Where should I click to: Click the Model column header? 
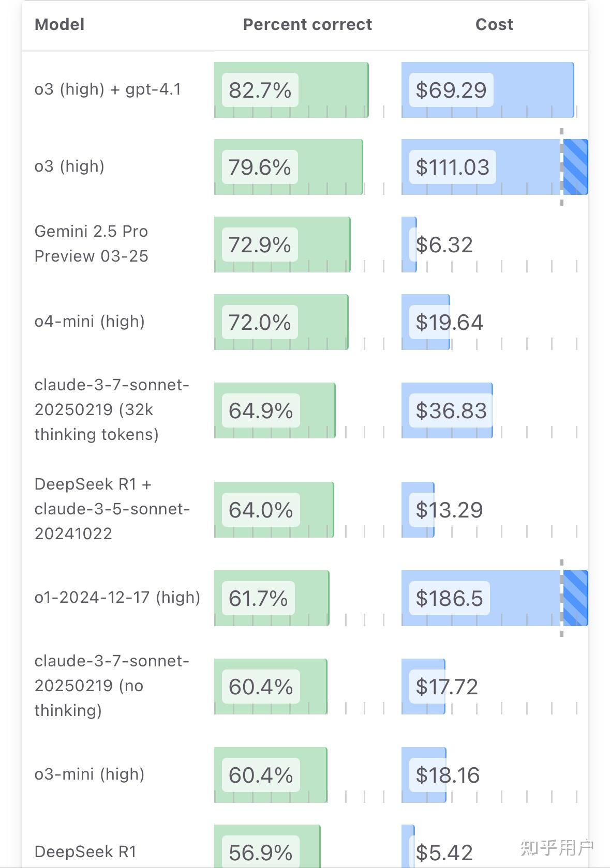click(x=59, y=24)
